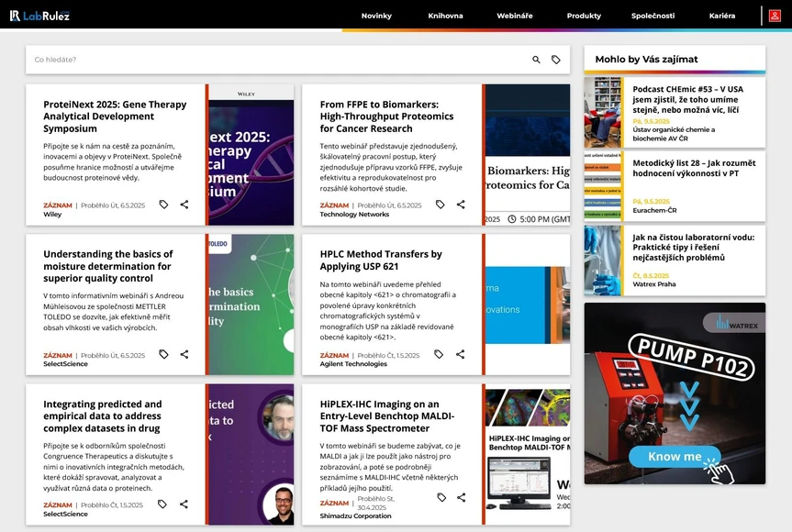Viewport: 792px width, 532px height.
Task: Open tag filter icon in search bar
Action: 556,60
